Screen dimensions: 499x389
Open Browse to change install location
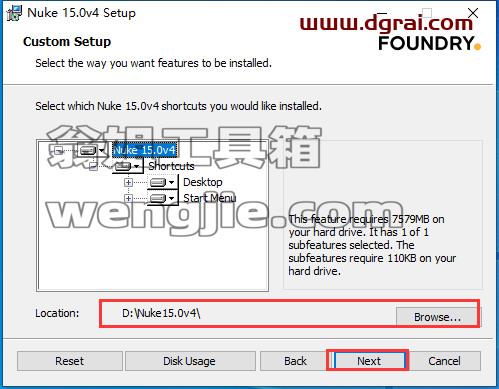437,317
